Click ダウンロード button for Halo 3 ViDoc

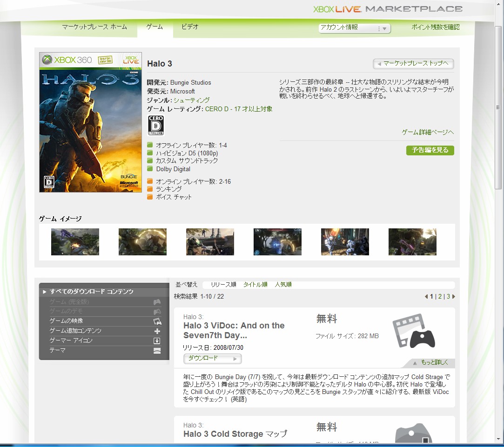point(213,358)
